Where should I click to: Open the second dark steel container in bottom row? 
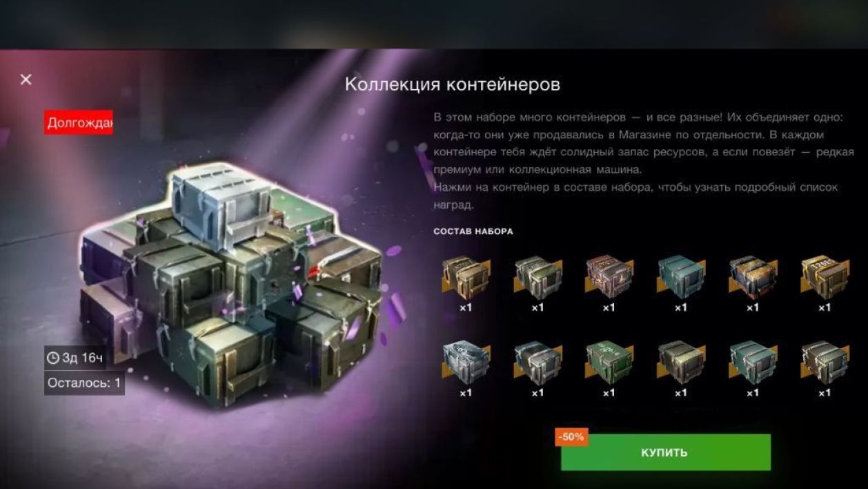(x=537, y=363)
